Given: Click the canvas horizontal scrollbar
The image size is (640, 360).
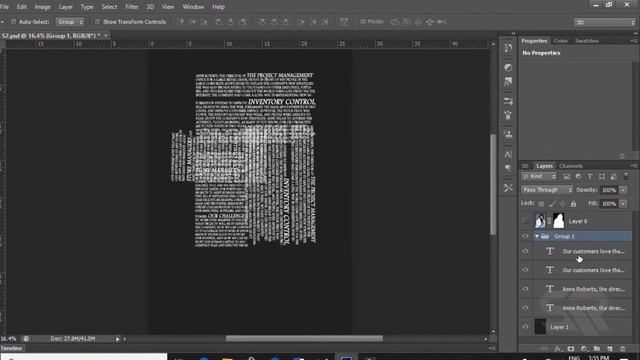Looking at the screenshot, I should pyautogui.click(x=304, y=339).
